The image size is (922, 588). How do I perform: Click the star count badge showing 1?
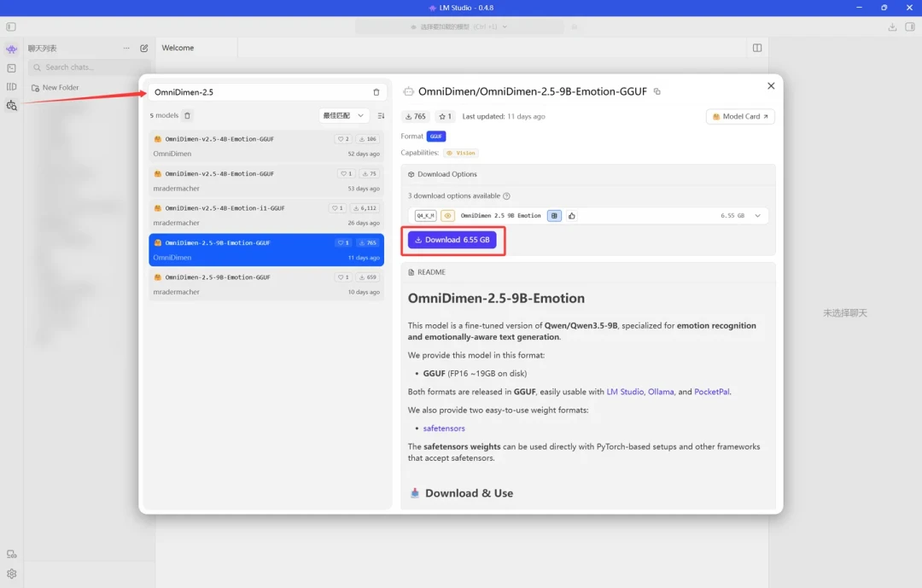(445, 116)
